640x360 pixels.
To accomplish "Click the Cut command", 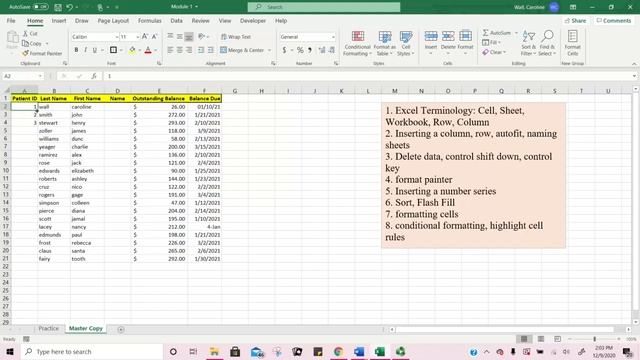I will coord(30,33).
